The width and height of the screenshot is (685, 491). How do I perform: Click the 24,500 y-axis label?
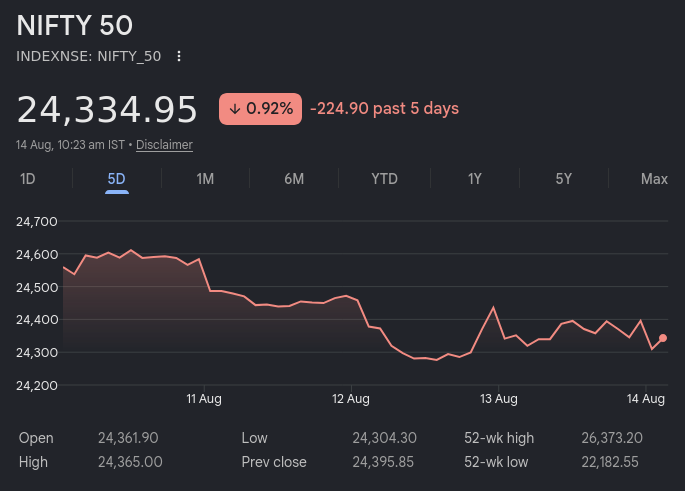(37, 287)
